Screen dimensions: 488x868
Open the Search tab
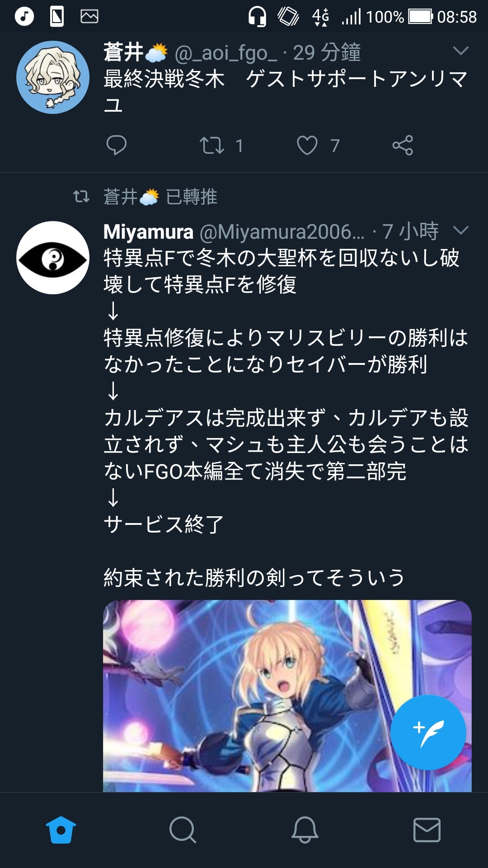pos(183,830)
